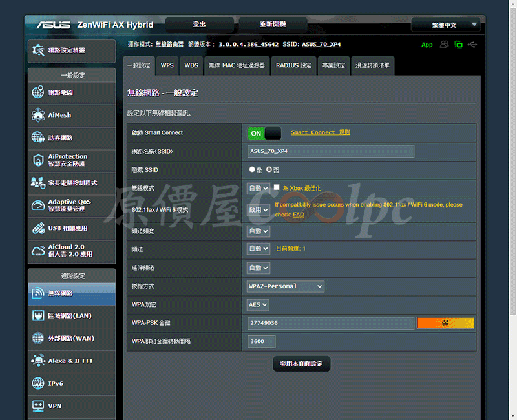Open the 授權方式 WPA2-Personal dropdown
The width and height of the screenshot is (517, 420).
(x=286, y=286)
